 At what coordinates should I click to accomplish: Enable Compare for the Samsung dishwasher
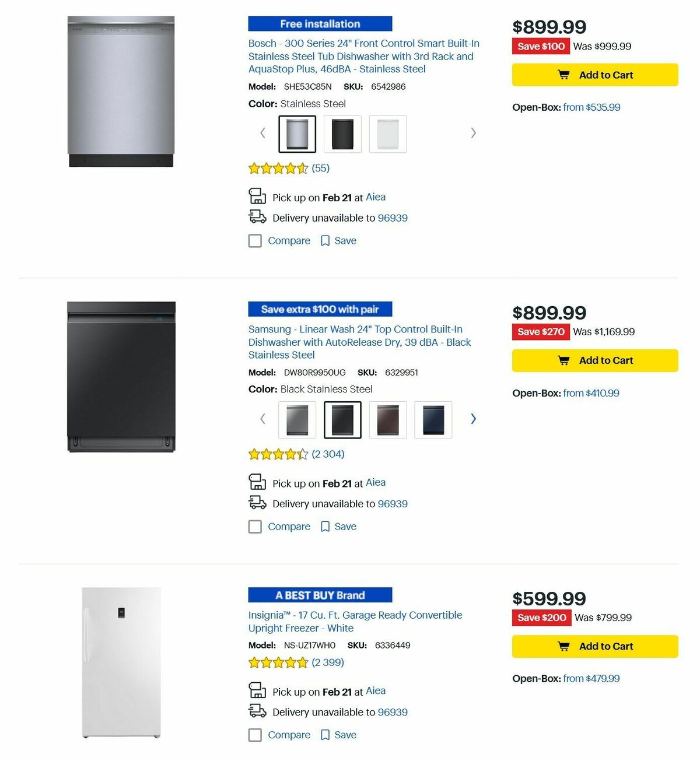255,526
